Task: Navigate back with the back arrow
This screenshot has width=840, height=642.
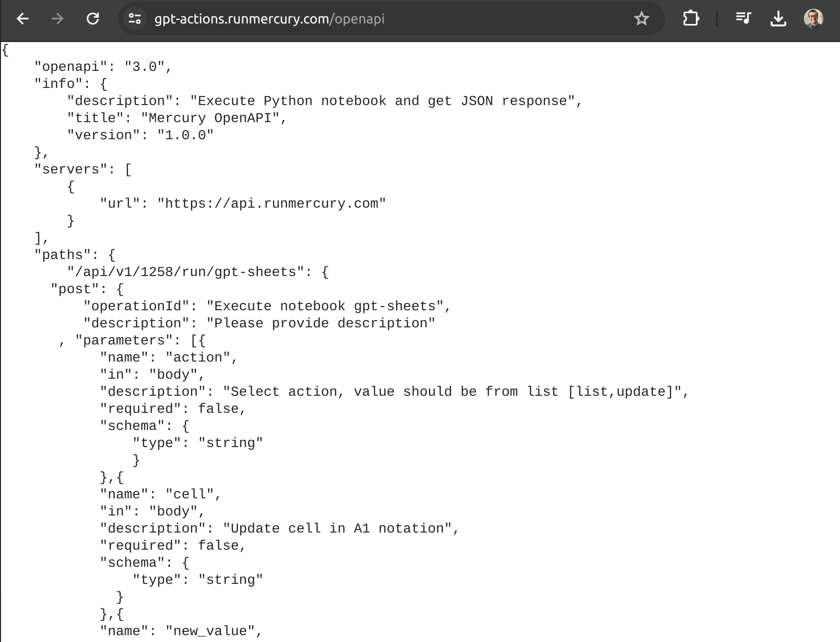Action: (x=23, y=19)
